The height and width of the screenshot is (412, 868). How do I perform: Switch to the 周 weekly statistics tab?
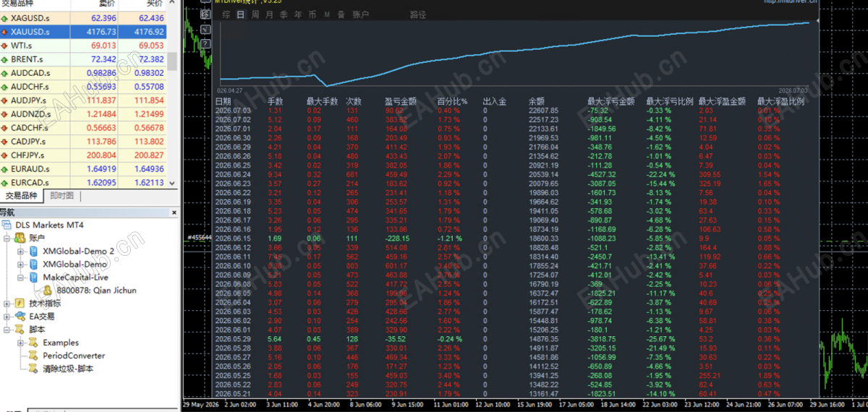[255, 14]
